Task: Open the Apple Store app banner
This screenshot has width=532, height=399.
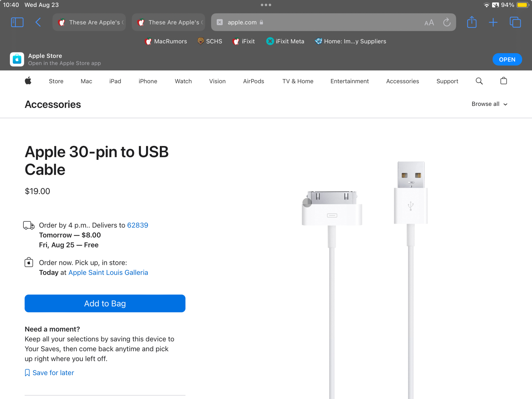Action: tap(507, 60)
